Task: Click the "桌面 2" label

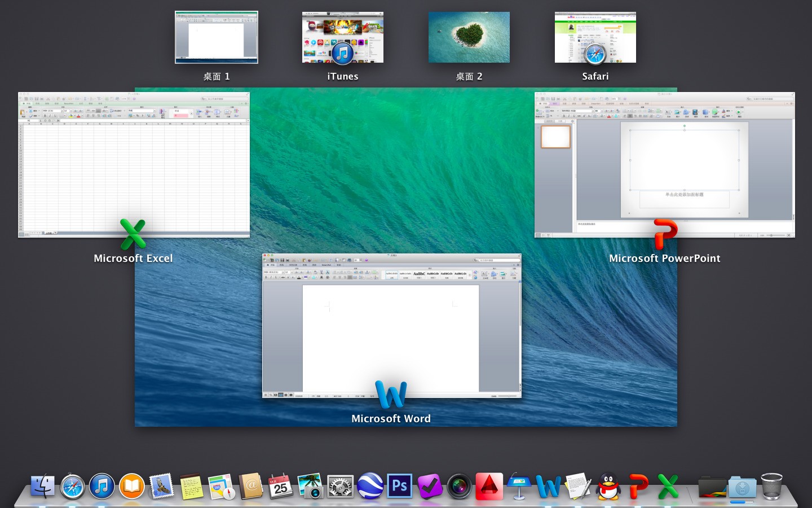Action: pos(469,76)
